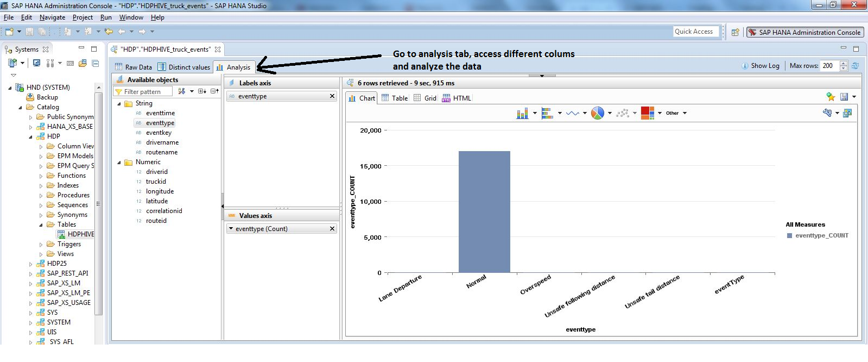Open the Window menu
The width and height of the screenshot is (868, 362).
point(131,17)
